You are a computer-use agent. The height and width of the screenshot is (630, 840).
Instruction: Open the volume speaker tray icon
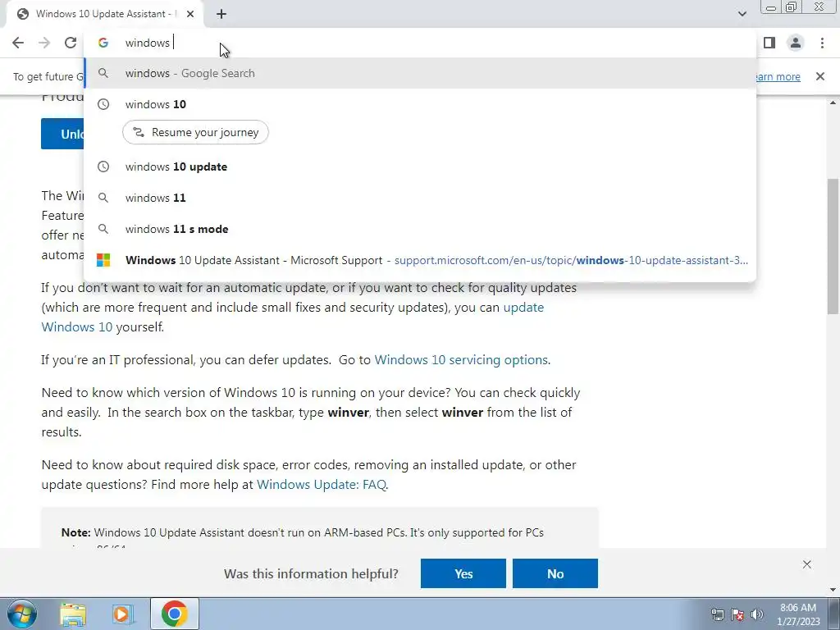tap(757, 614)
